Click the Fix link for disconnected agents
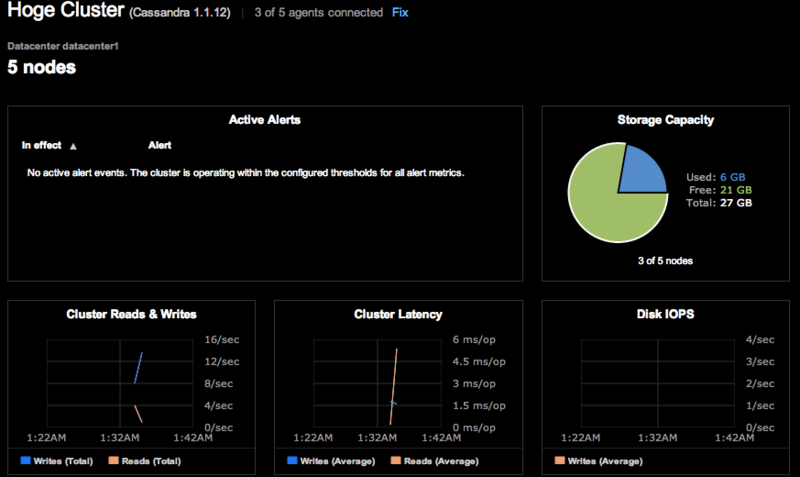 coord(400,13)
